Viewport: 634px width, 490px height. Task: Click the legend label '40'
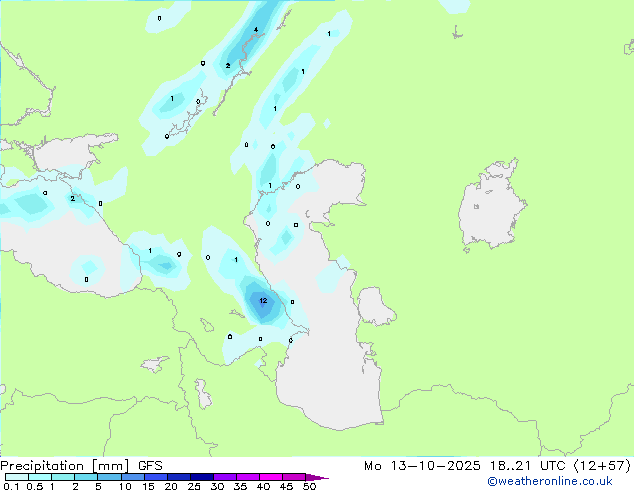coord(263,486)
